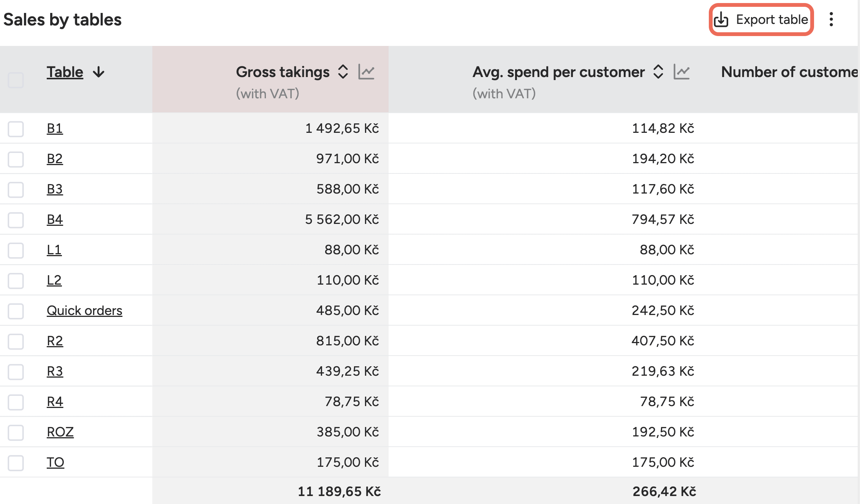The image size is (860, 504).
Task: Click the Table column down-arrow sort icon
Action: click(x=99, y=72)
